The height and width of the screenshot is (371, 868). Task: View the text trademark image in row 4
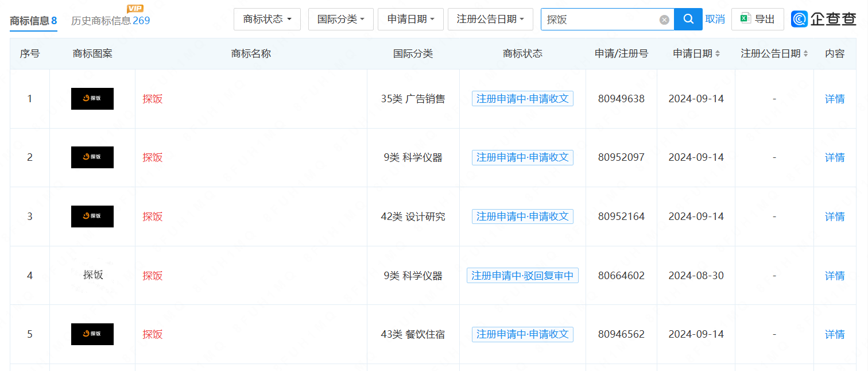(x=92, y=275)
